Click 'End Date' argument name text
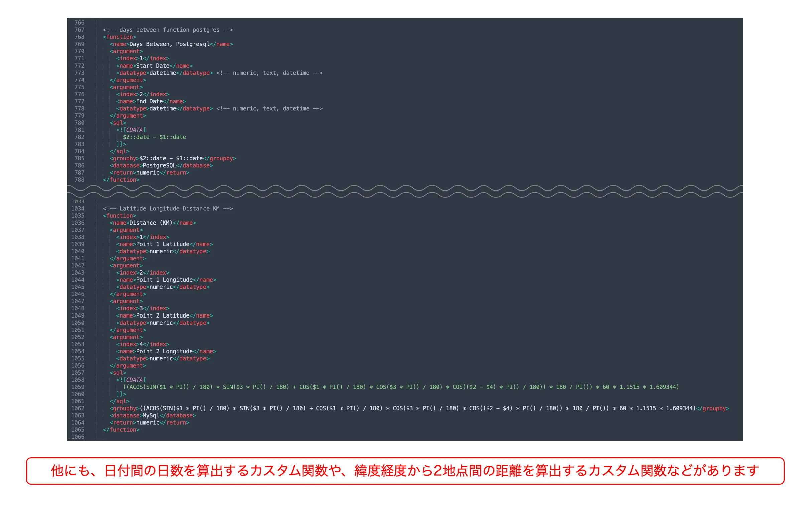This screenshot has height=506, width=812. (149, 101)
